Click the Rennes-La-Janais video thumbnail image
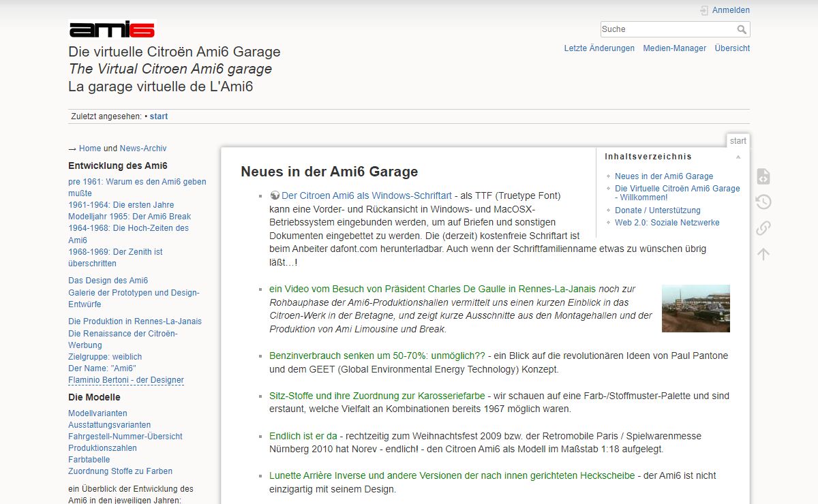Screen dimensions: 818x504 [696, 309]
